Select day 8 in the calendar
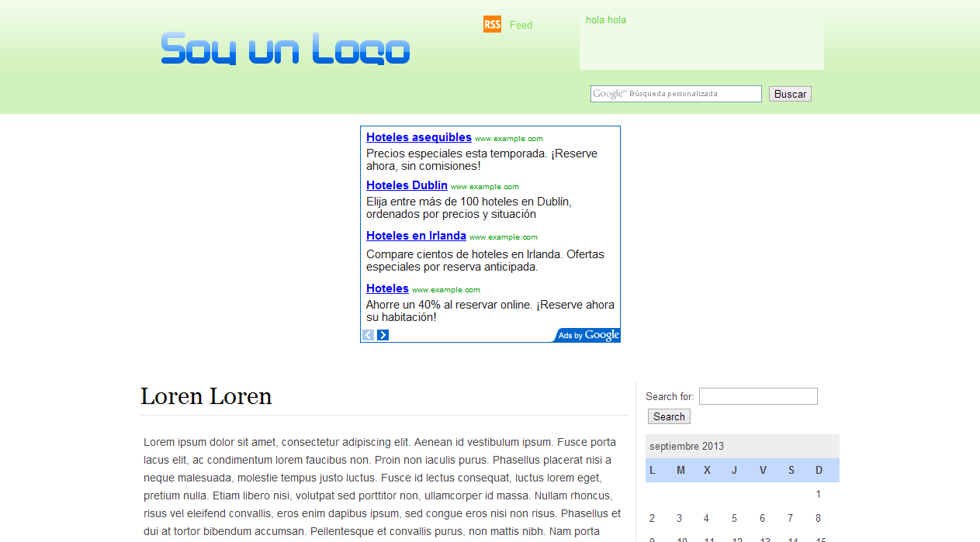Viewport: 980px width, 542px height. coord(818,519)
